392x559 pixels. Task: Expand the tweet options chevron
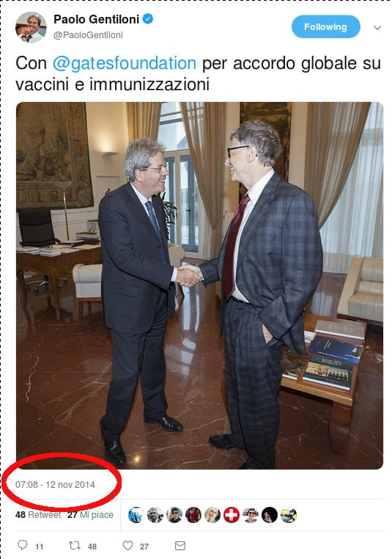pos(377,27)
